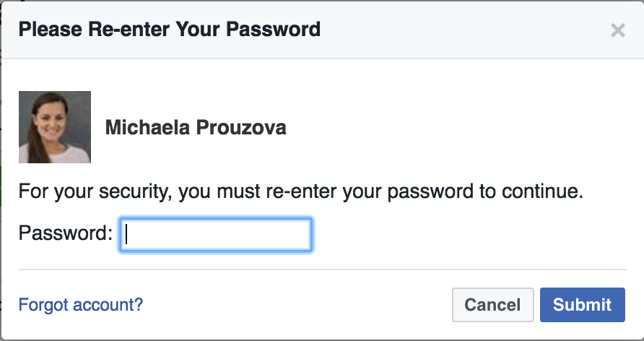Click the Michaela Prouzova name text
Viewport: 644px width, 341px height.
[196, 129]
